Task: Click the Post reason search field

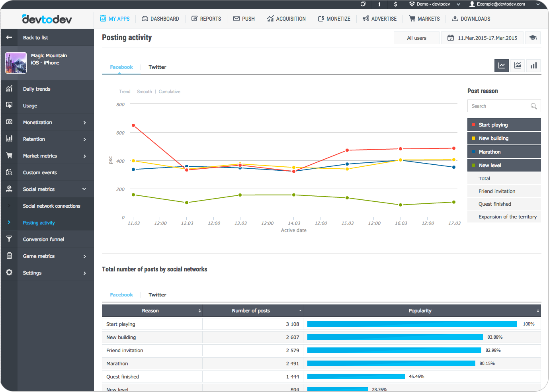Action: 499,106
